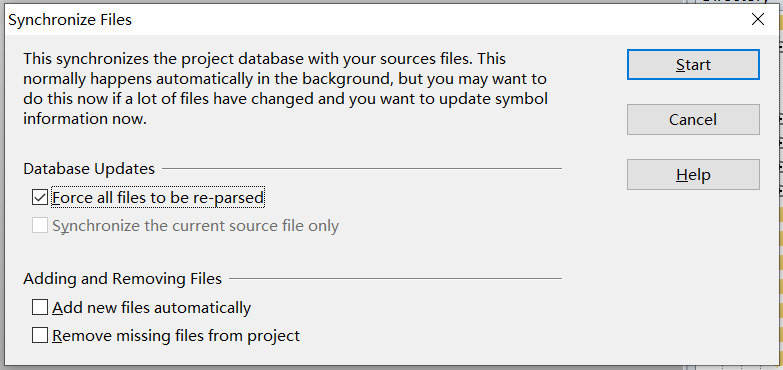Click the "Add new files automatically" label text
Viewport: 783px width, 370px height.
(x=151, y=308)
